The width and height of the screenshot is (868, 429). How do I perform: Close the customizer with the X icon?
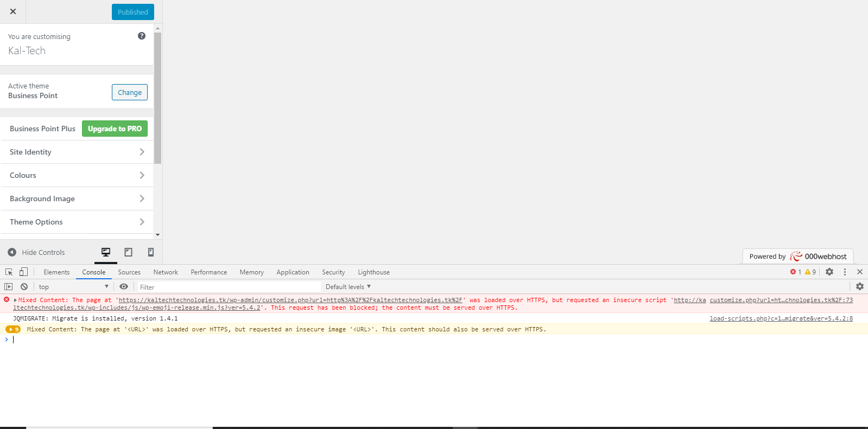click(x=13, y=11)
